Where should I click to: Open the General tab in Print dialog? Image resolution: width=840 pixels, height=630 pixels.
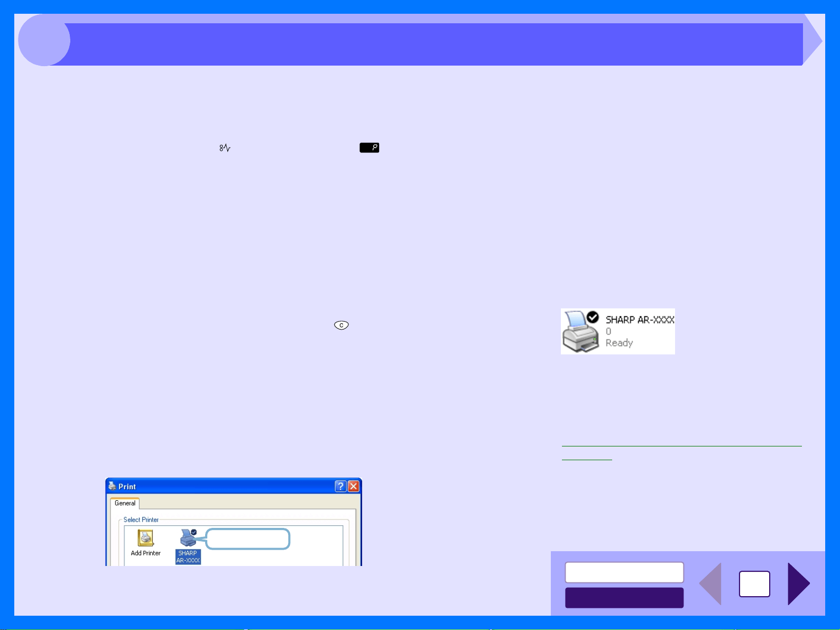coord(125,503)
